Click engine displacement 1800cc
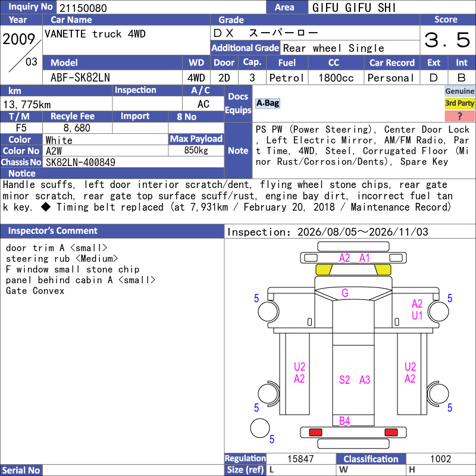Screen dimensions: 476x476 point(336,78)
